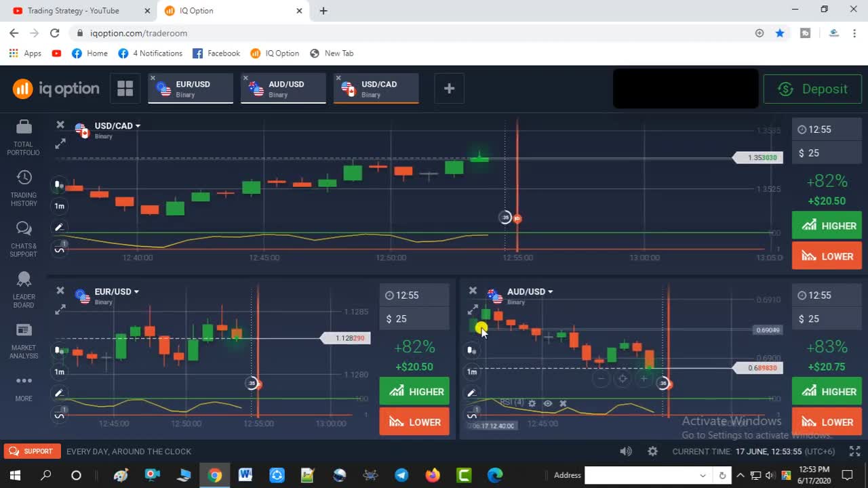Change USD/CAD expiration time 12:55
868x488 pixels.
tap(827, 129)
